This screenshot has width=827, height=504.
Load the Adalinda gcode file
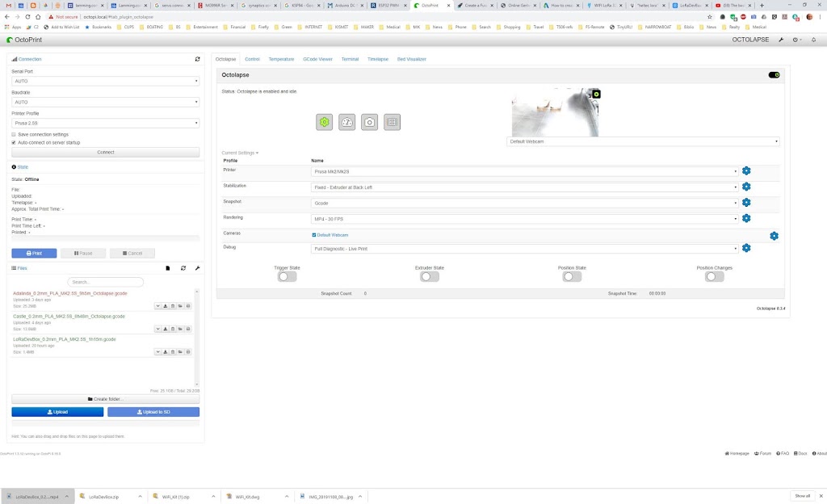pyautogui.click(x=180, y=306)
